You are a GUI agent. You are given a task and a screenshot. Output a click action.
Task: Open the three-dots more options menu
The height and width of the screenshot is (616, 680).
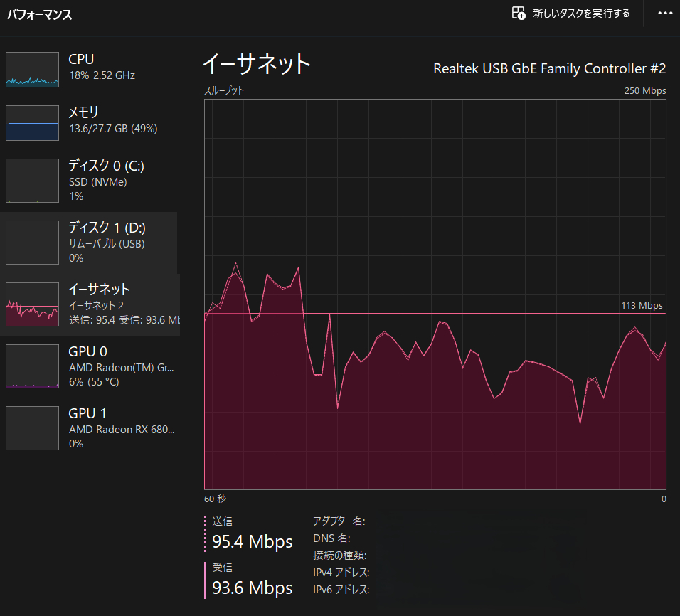[665, 14]
